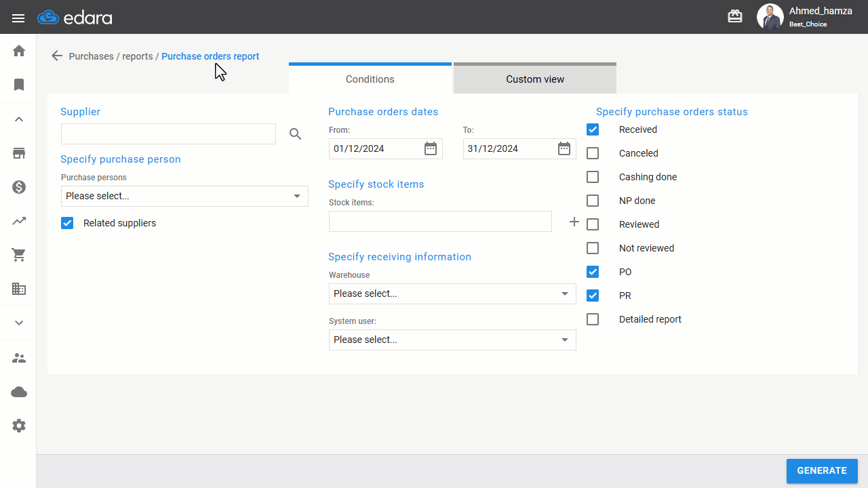Check the Reviewed status checkbox

[x=593, y=224]
